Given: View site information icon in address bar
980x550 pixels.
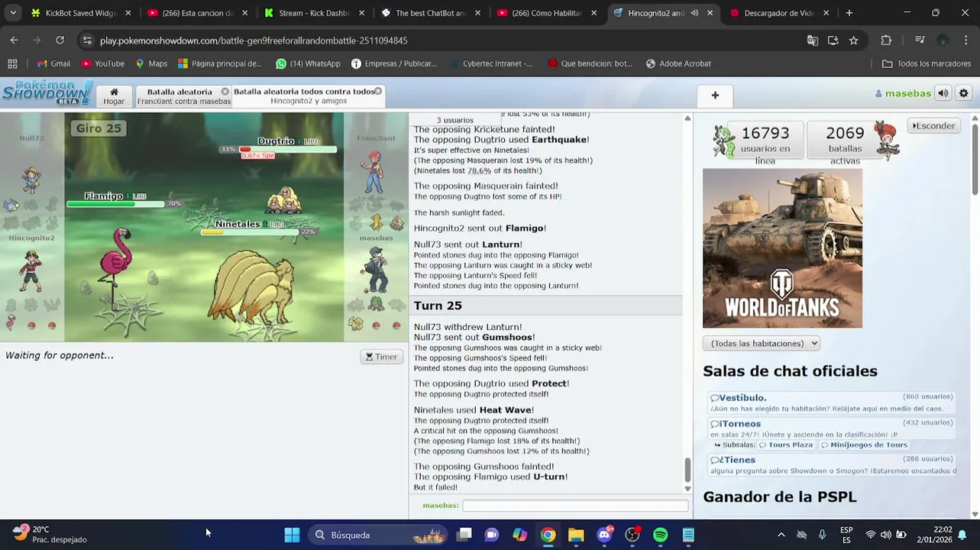Looking at the screenshot, I should [x=87, y=40].
